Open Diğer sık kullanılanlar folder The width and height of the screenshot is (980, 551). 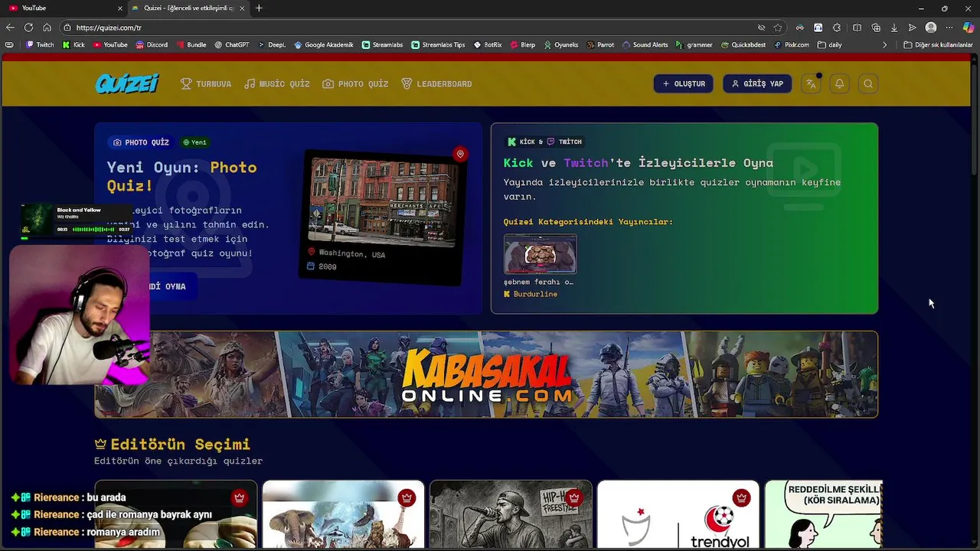tap(938, 45)
